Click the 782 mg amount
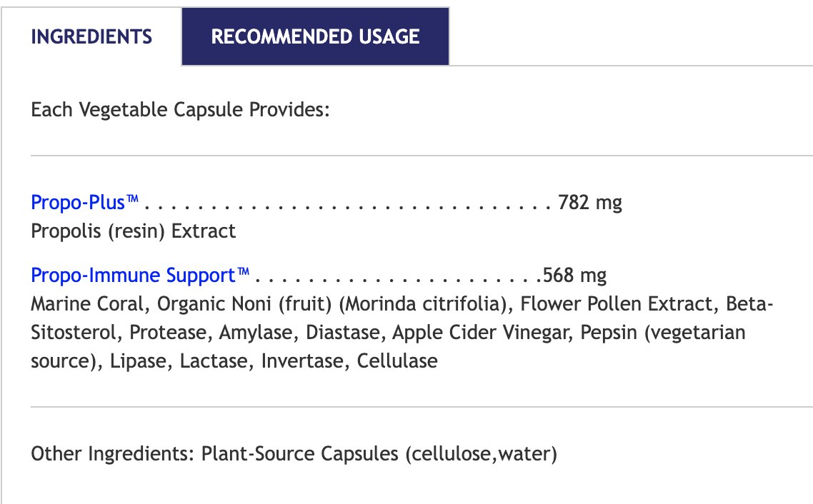 pos(590,203)
